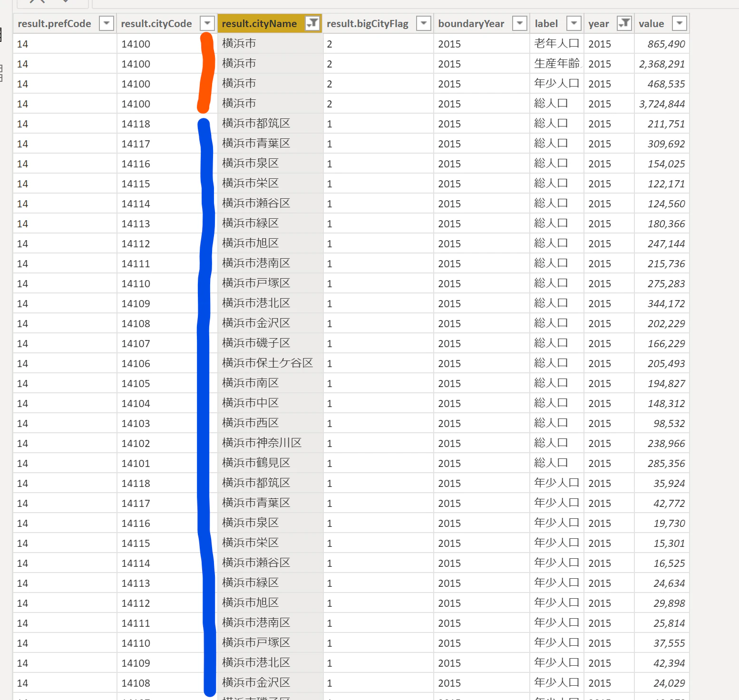Screen dimensions: 739x700
Task: Click the value cell 166,229
Action: point(661,343)
